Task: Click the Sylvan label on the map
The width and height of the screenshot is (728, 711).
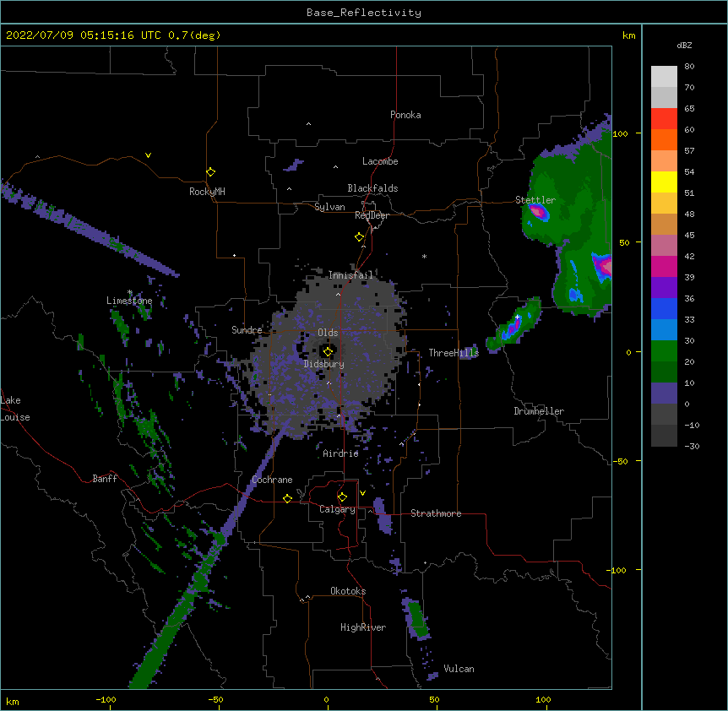Action: tap(329, 207)
